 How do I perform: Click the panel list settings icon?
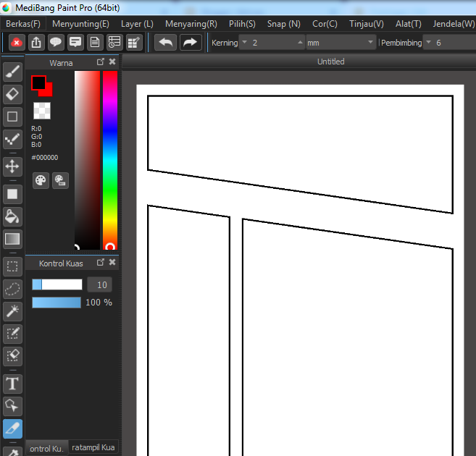click(x=114, y=43)
